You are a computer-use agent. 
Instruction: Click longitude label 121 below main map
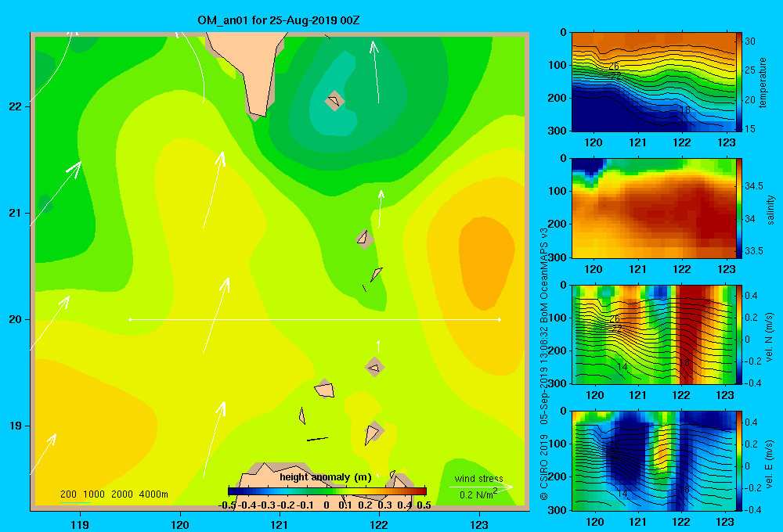pyautogui.click(x=280, y=524)
